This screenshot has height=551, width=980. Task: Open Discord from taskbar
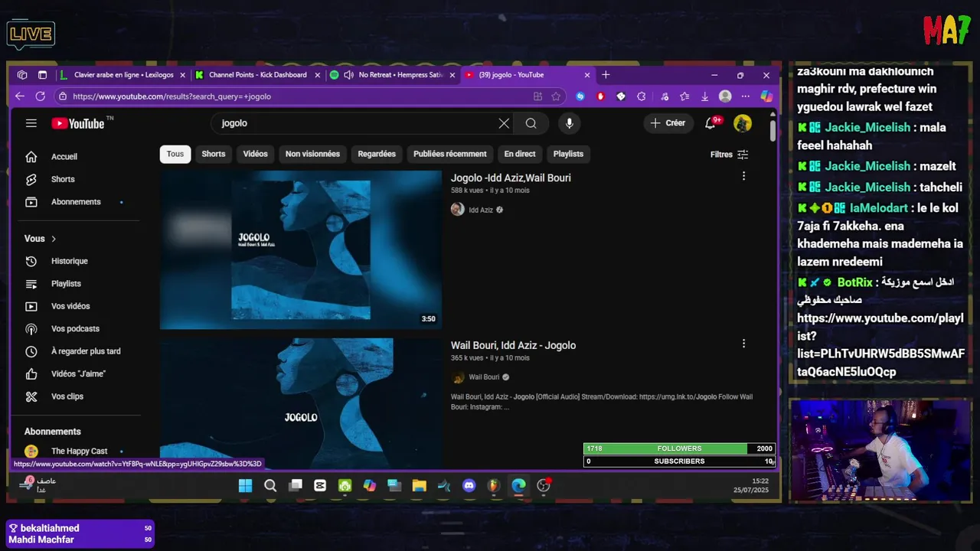pyautogui.click(x=469, y=486)
